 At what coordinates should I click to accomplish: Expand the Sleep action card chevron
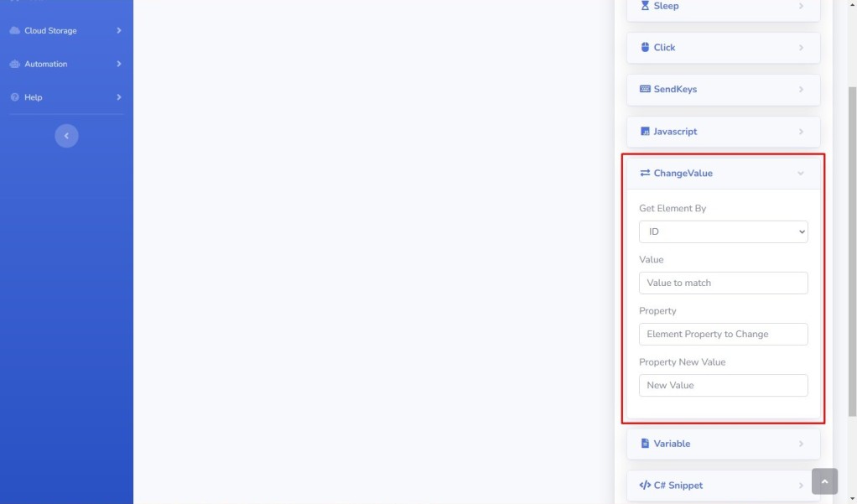click(x=801, y=6)
